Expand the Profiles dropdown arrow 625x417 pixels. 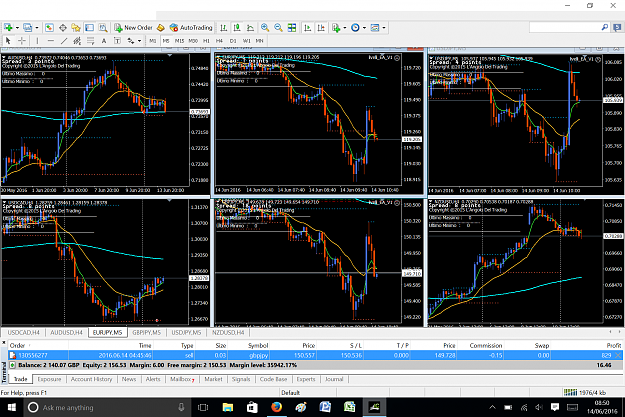tap(37, 28)
